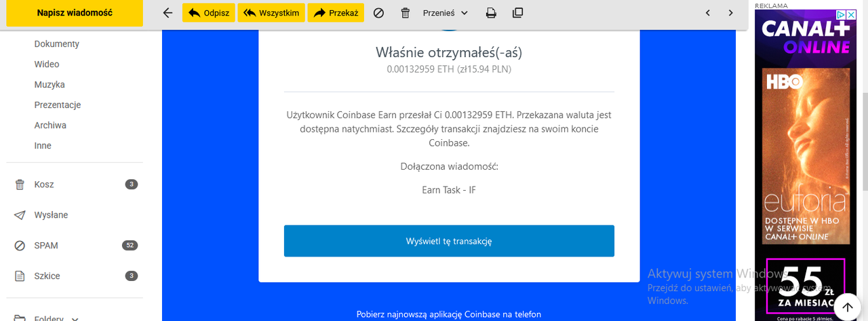Open the Muzyka folder
Viewport: 868px width, 321px height.
(x=50, y=85)
